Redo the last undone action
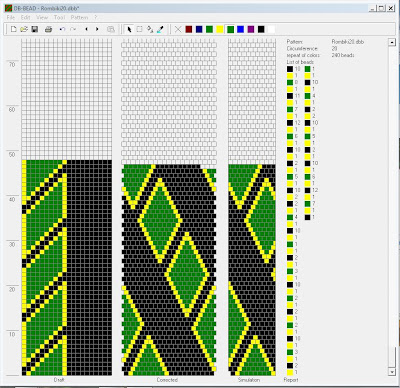The width and height of the screenshot is (400, 388). tap(73, 29)
